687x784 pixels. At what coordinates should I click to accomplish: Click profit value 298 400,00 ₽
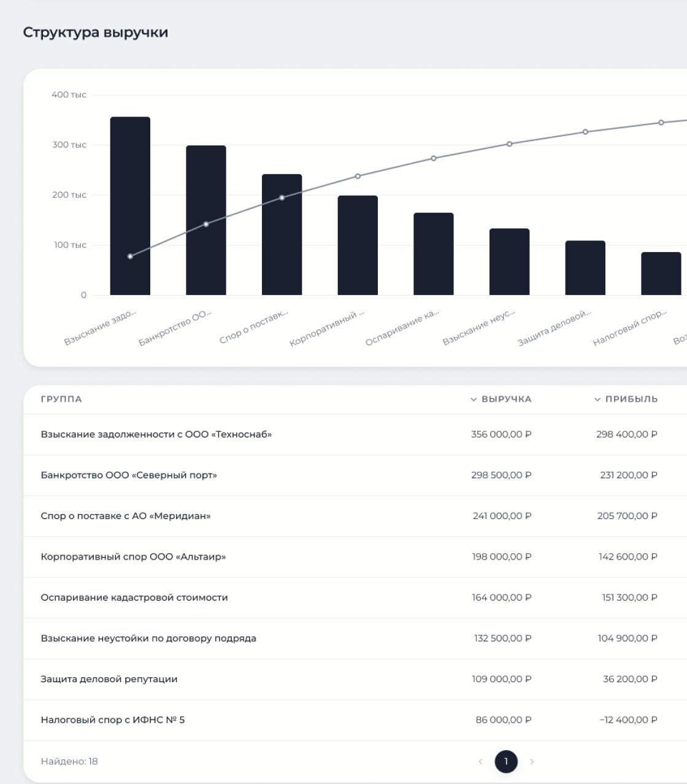pyautogui.click(x=627, y=434)
